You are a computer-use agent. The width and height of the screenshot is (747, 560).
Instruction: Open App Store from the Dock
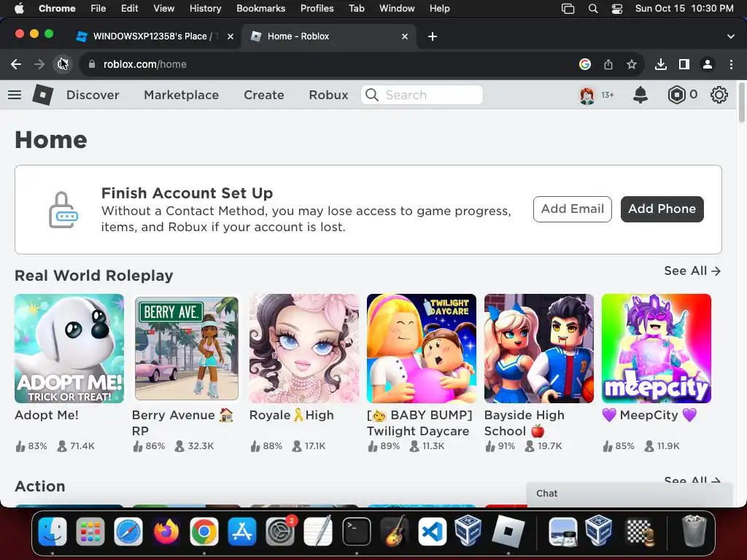coord(242,532)
